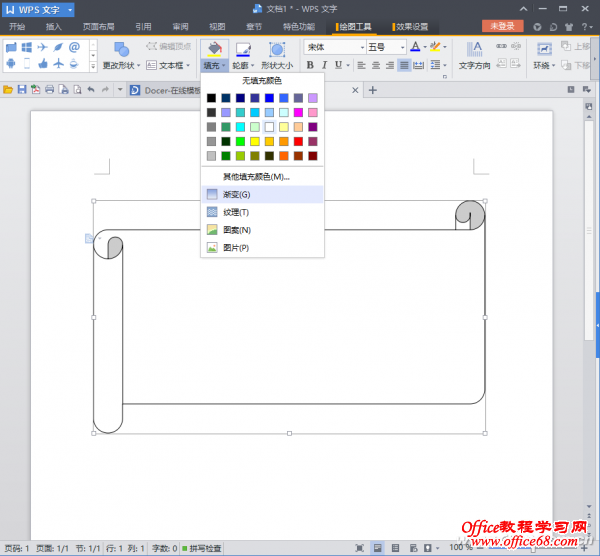Click the orange 未登录 login button
The height and width of the screenshot is (556, 600).
[x=502, y=26]
